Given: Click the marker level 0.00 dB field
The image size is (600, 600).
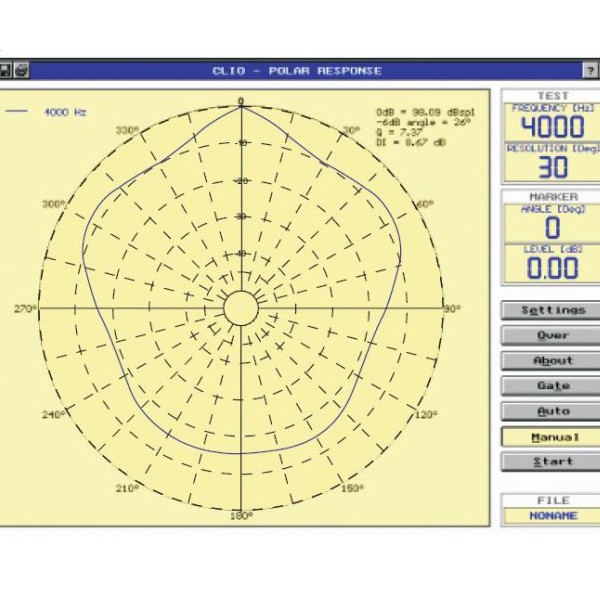Looking at the screenshot, I should tap(552, 268).
